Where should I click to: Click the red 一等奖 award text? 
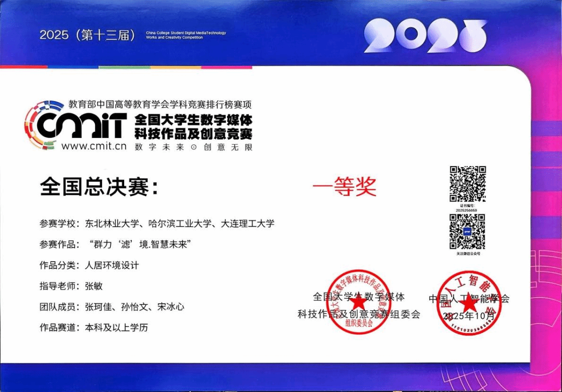344,187
